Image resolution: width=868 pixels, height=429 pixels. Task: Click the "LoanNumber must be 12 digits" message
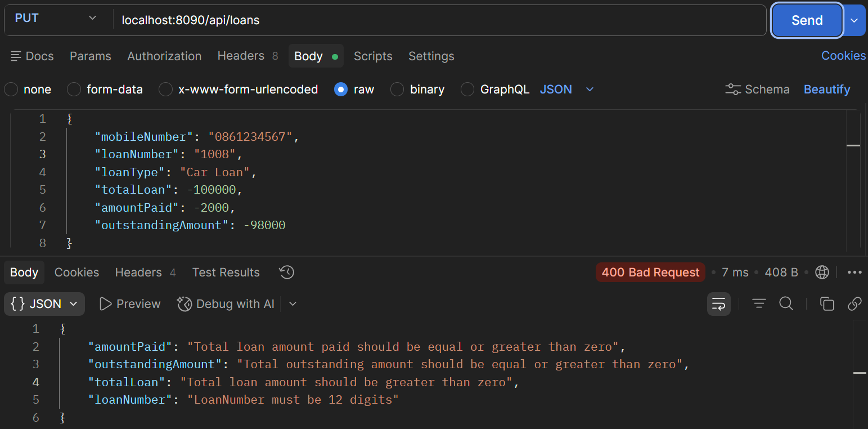[x=293, y=400]
